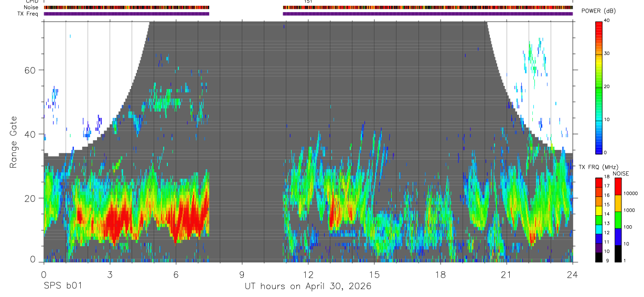Click the TX FRQ (MHz) color scale
Viewport: 644px width, 297px height.
pyautogui.click(x=599, y=219)
